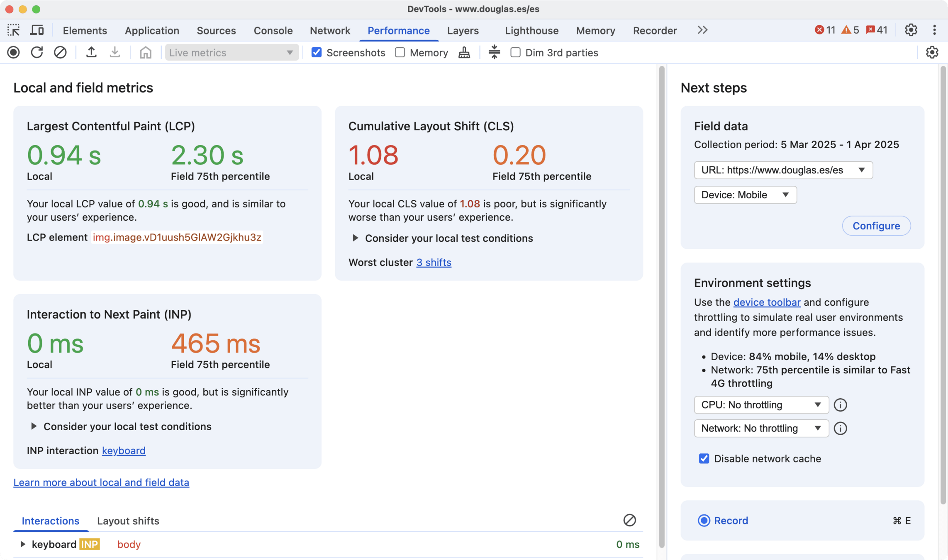Image resolution: width=948 pixels, height=560 pixels.
Task: Enable Dim 3rd parties checkbox
Action: click(515, 53)
